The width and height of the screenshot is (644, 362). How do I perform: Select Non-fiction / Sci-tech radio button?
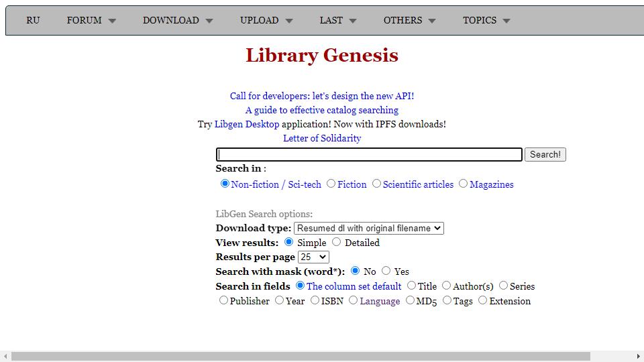pos(225,184)
